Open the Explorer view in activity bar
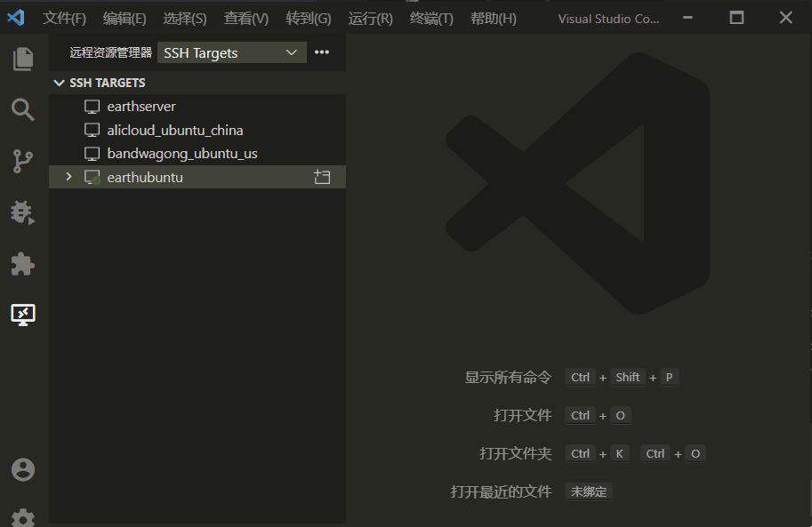This screenshot has width=812, height=527. pyautogui.click(x=23, y=59)
